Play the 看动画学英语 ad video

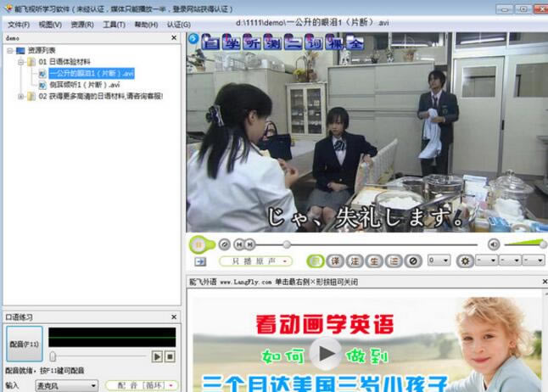point(326,354)
